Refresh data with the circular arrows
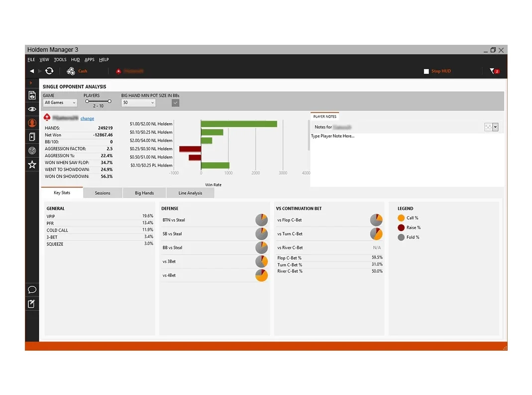The image size is (532, 395). coord(50,71)
